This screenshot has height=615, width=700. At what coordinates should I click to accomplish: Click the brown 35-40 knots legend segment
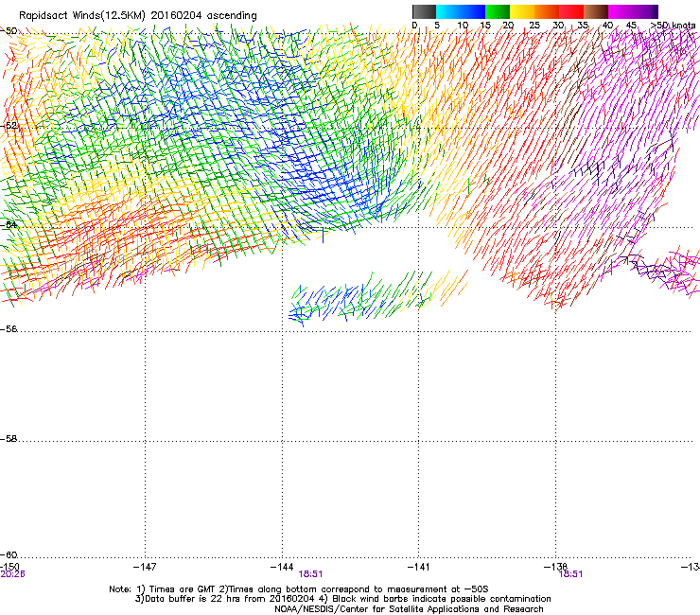pyautogui.click(x=596, y=11)
